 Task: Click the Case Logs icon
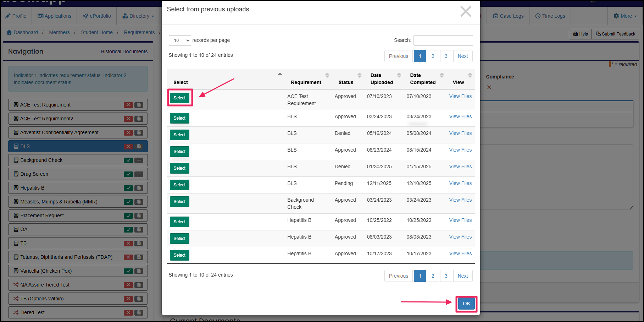tap(495, 16)
